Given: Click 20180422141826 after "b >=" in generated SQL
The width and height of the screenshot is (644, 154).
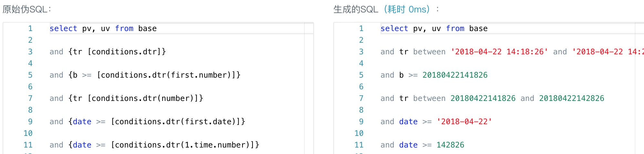Looking at the screenshot, I should pyautogui.click(x=455, y=75).
